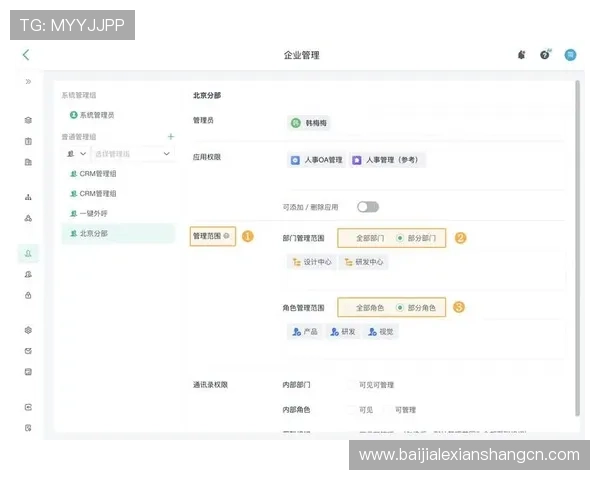
Task: Toggle the 可添加 / 删除应用 switch
Action: click(368, 207)
